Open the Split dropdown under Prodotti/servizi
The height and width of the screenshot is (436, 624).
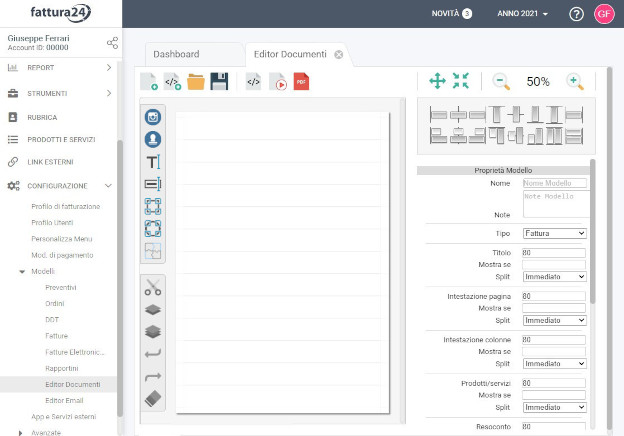[x=554, y=407]
